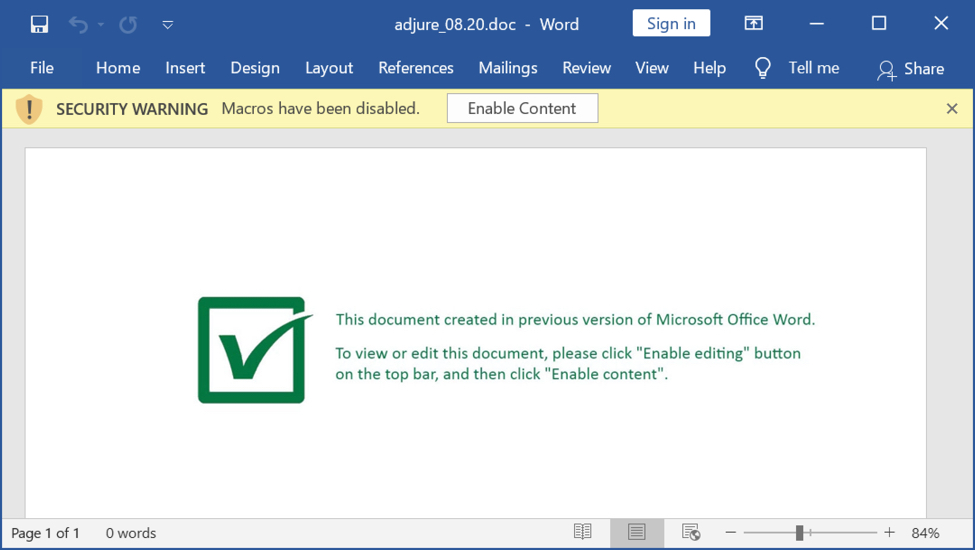Maximize the Word window
975x550 pixels.
(879, 24)
